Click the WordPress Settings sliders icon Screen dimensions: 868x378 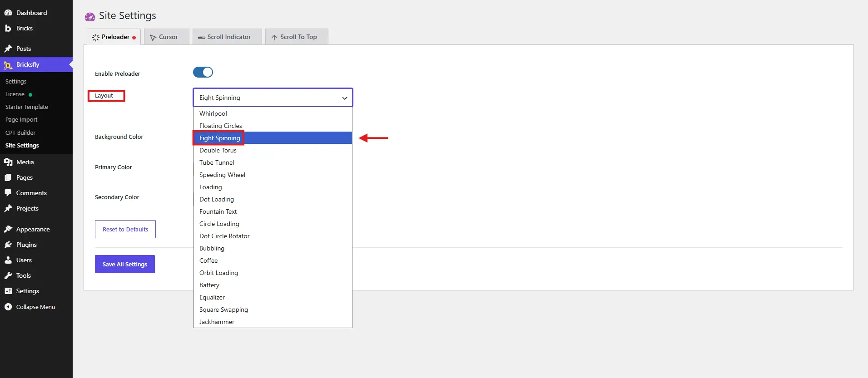click(x=8, y=291)
